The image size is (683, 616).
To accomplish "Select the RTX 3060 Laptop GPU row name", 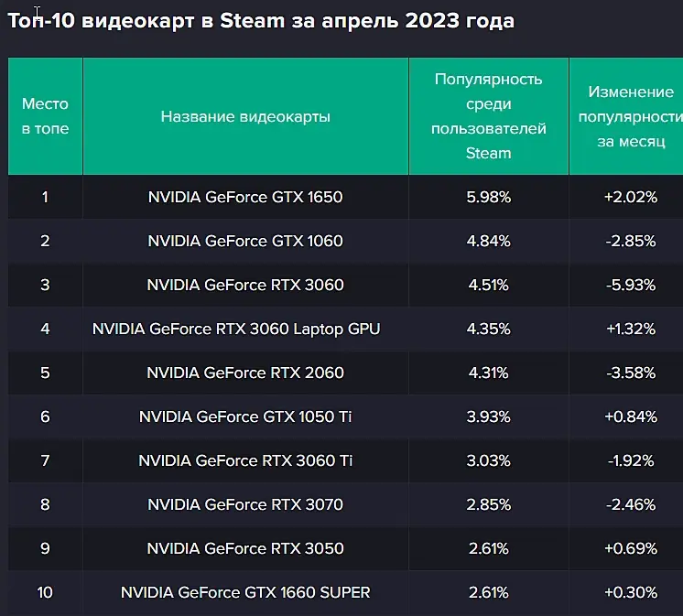I will pyautogui.click(x=236, y=329).
